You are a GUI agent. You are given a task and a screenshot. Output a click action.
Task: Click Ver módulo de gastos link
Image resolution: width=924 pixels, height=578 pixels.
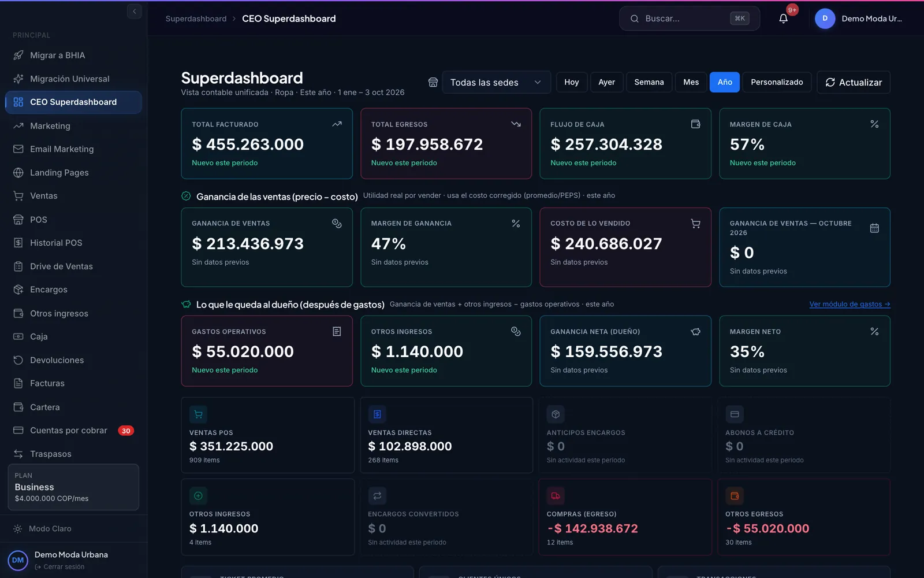pos(850,304)
